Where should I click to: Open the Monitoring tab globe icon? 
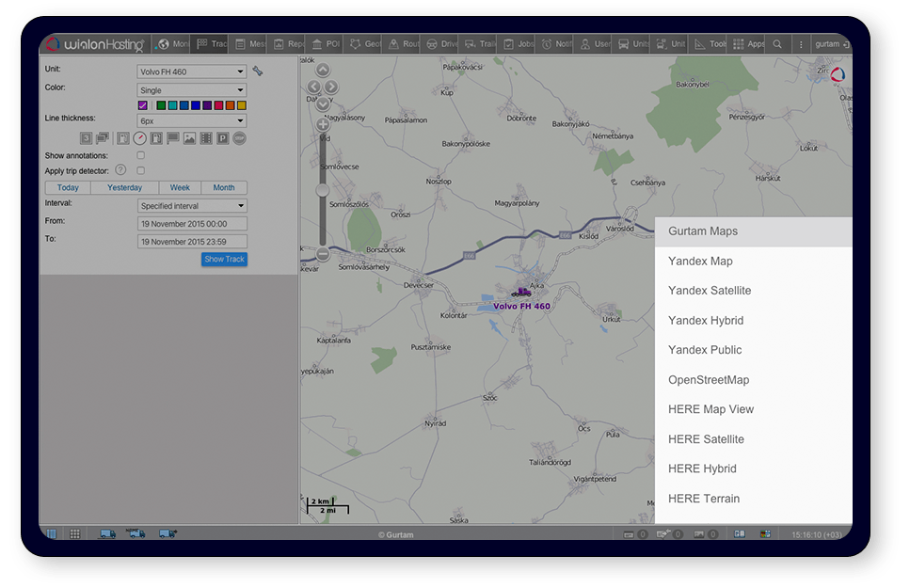point(164,44)
